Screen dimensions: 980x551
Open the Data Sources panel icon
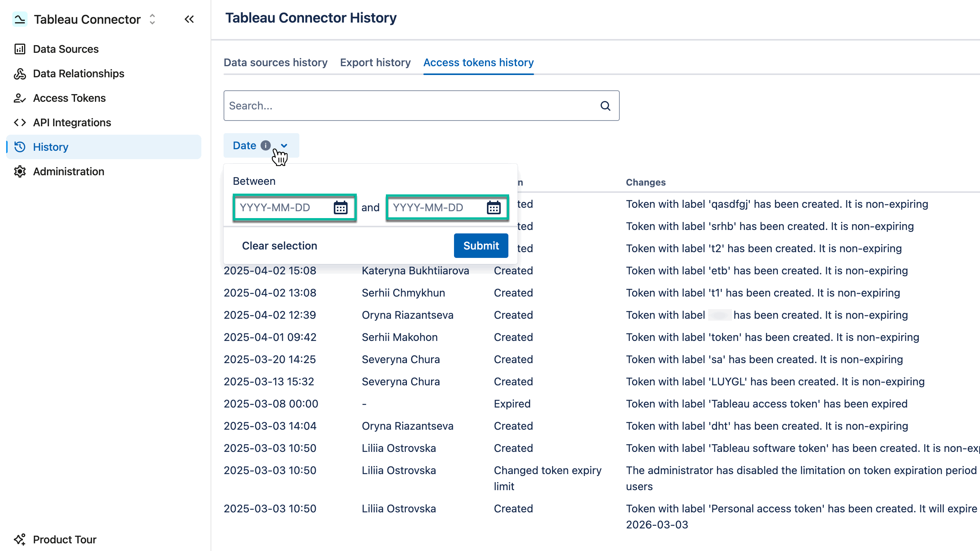click(20, 49)
